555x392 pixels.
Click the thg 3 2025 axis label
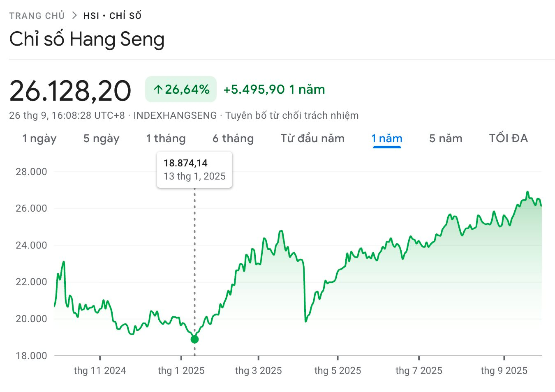(x=258, y=371)
